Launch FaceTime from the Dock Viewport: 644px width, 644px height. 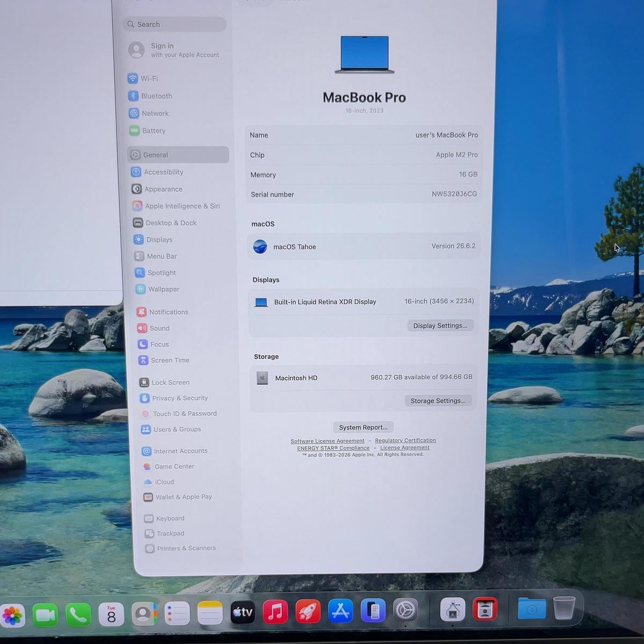pos(45,614)
